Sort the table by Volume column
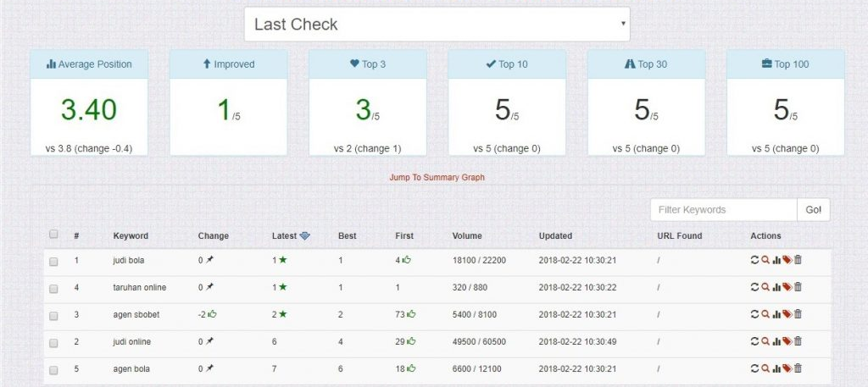This screenshot has width=868, height=387. pyautogui.click(x=467, y=235)
